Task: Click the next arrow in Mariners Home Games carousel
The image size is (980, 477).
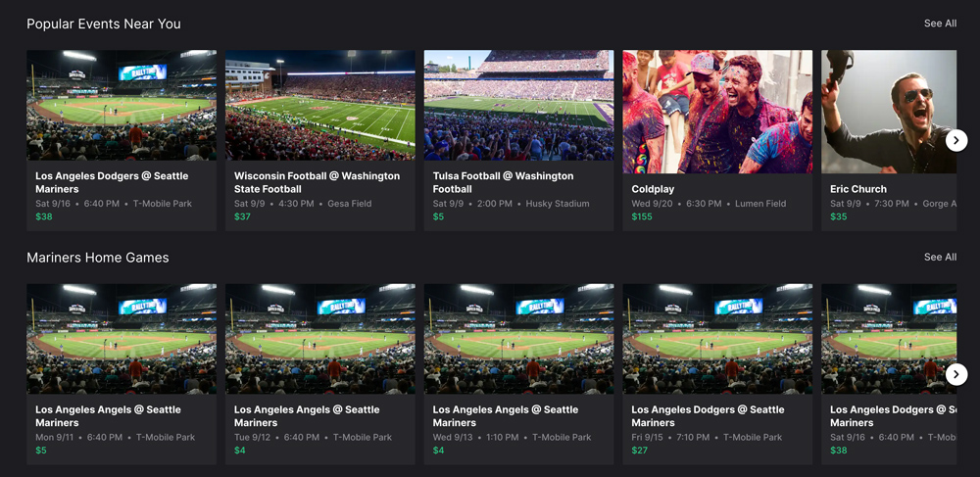Action: pos(956,374)
